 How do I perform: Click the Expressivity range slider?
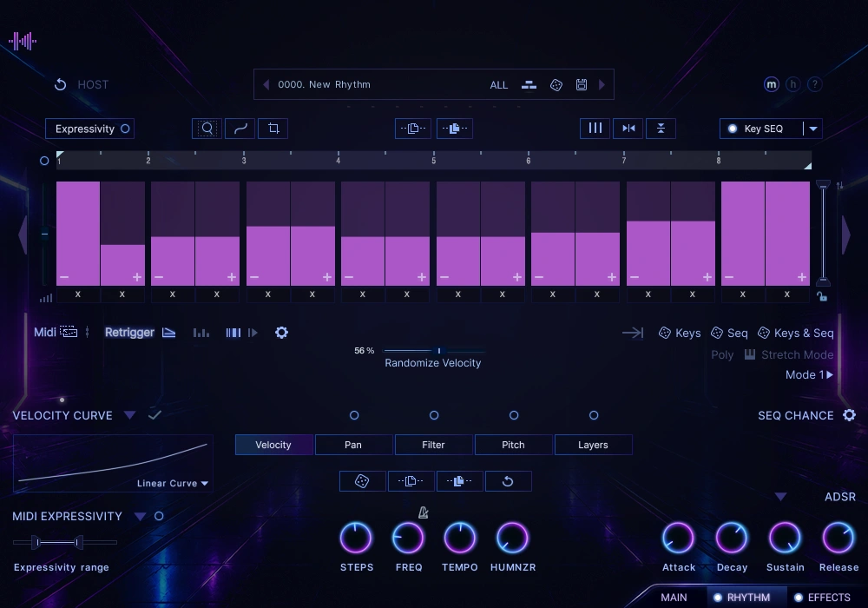click(65, 543)
